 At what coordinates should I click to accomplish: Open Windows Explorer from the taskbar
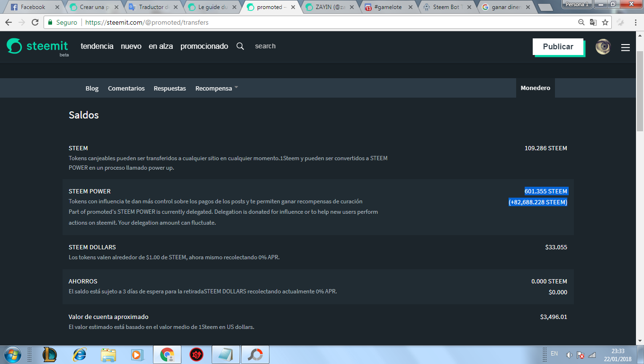(x=108, y=355)
